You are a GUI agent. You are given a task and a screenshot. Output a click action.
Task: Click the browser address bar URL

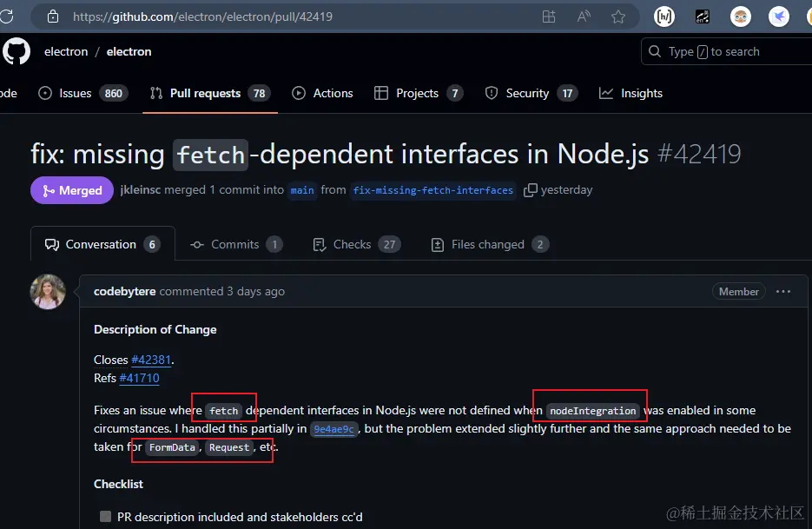click(202, 17)
